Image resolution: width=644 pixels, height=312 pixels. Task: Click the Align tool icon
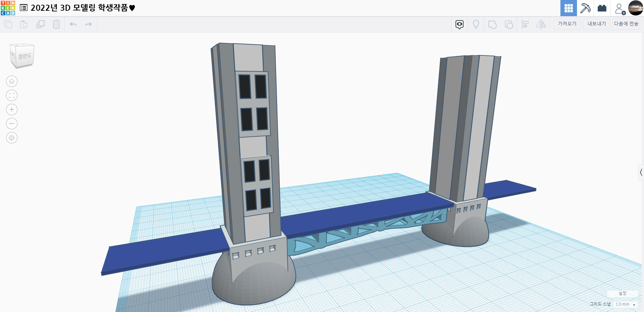[x=525, y=24]
